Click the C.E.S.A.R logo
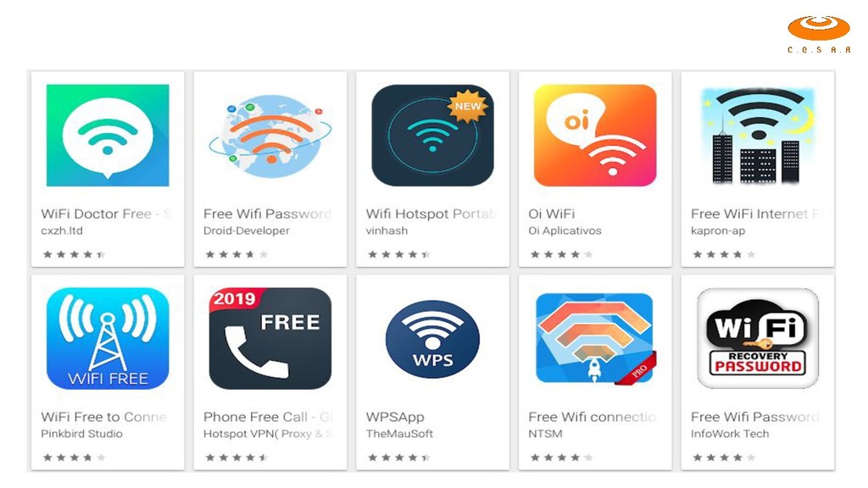The height and width of the screenshot is (488, 868). (819, 34)
